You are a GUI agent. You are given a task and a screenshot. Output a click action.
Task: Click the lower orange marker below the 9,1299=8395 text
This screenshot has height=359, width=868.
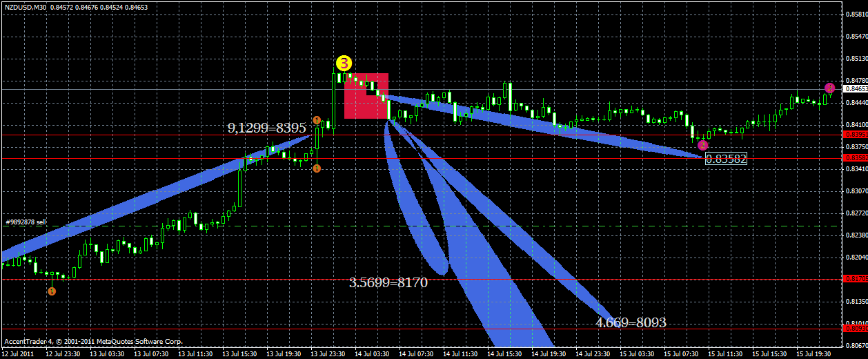(x=317, y=168)
